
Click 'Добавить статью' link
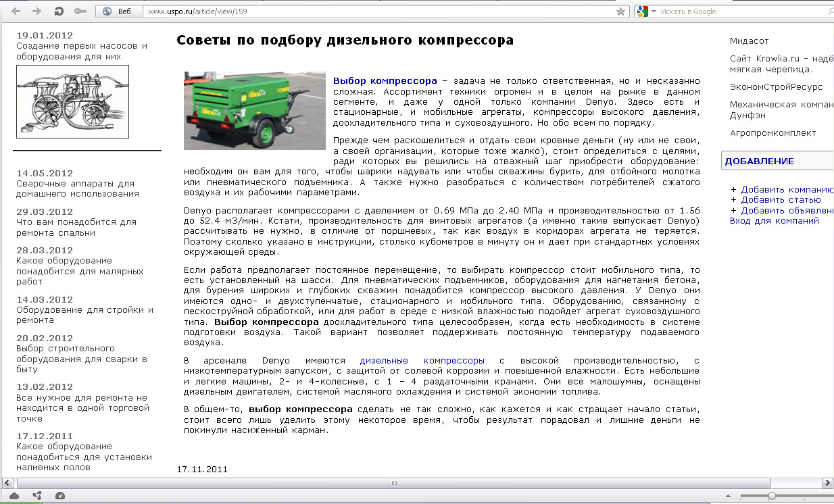tap(781, 200)
